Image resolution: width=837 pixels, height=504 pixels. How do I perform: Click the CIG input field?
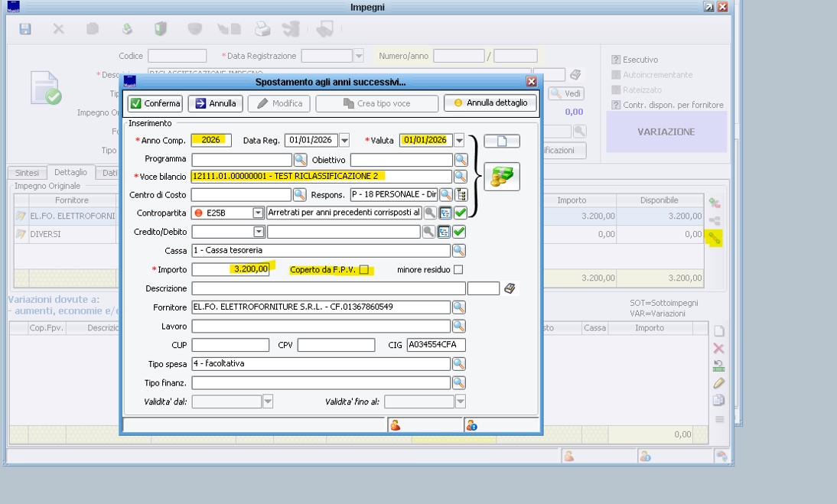tap(435, 345)
